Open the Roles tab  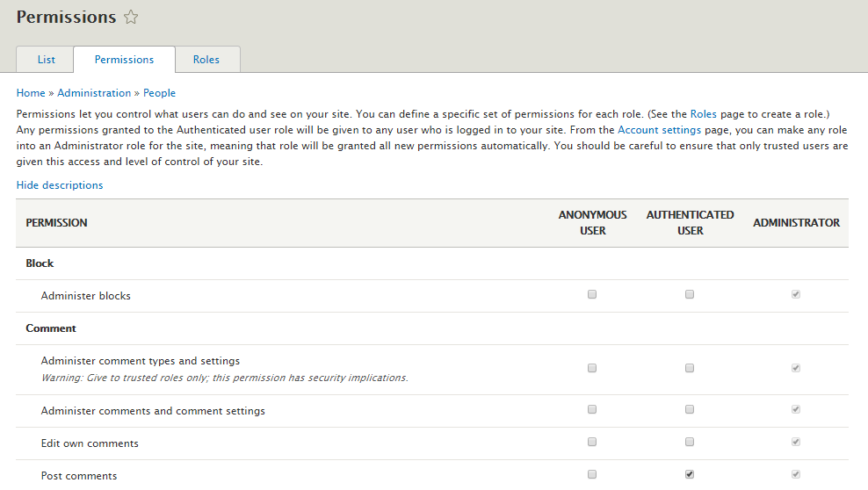206,59
